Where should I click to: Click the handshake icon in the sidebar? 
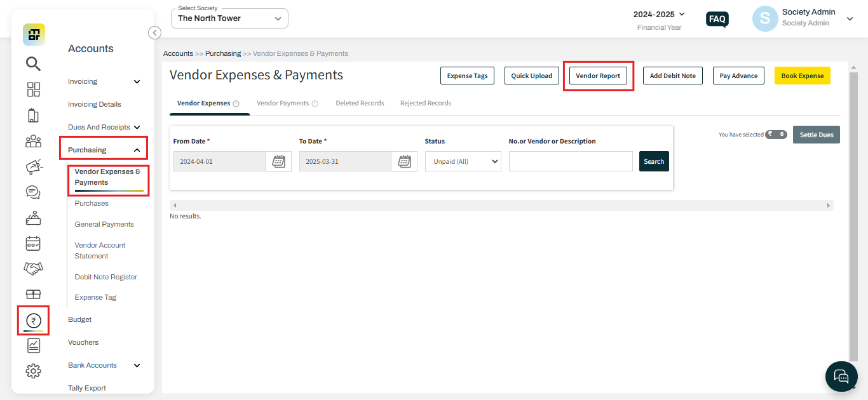click(x=33, y=269)
